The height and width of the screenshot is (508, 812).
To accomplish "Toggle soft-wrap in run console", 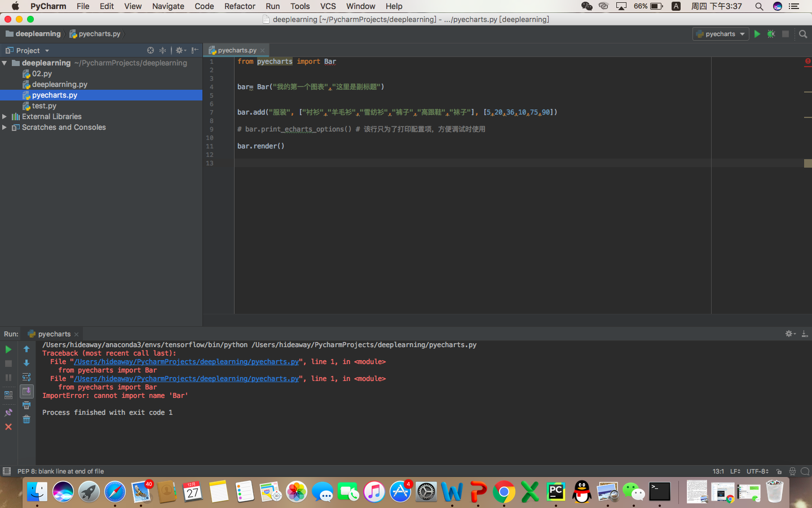I will [x=26, y=377].
